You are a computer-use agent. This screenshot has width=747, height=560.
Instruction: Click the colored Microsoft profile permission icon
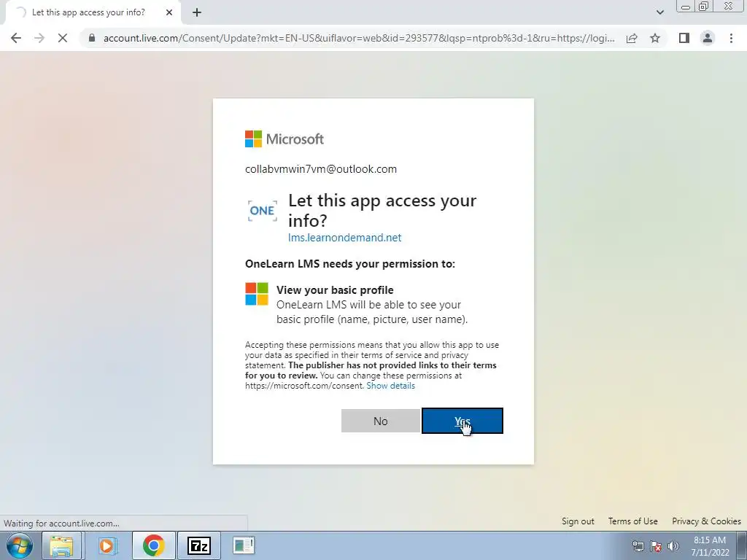point(257,294)
